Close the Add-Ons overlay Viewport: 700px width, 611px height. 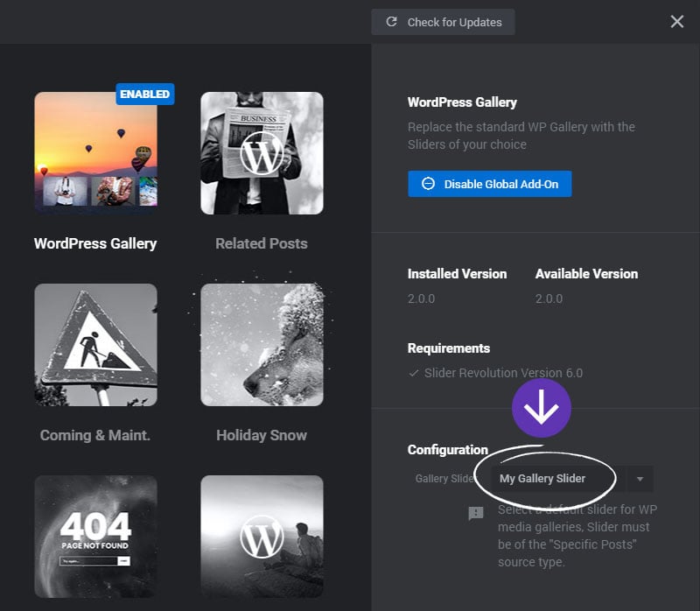pos(676,21)
